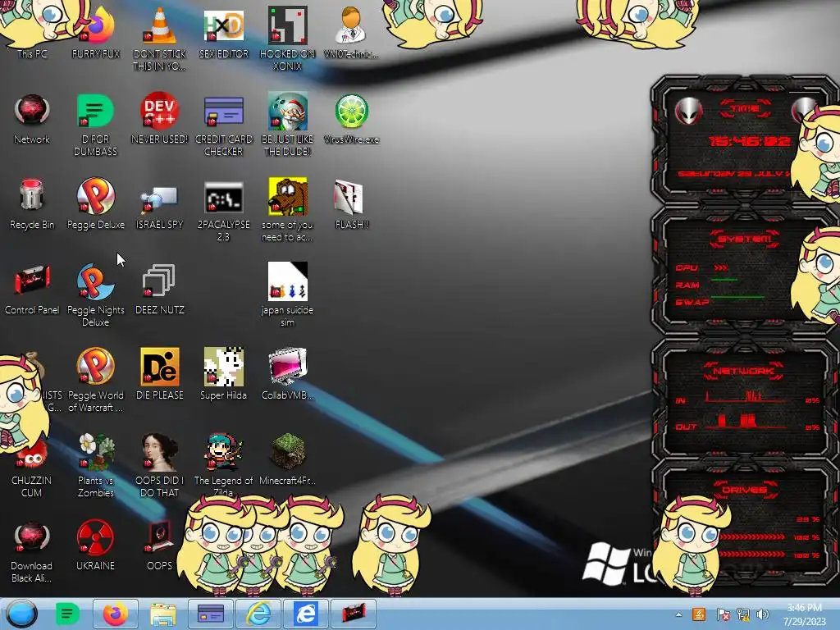Screen dimensions: 840x630
Task: Click the alien head on Time gadget
Action: 688,112
